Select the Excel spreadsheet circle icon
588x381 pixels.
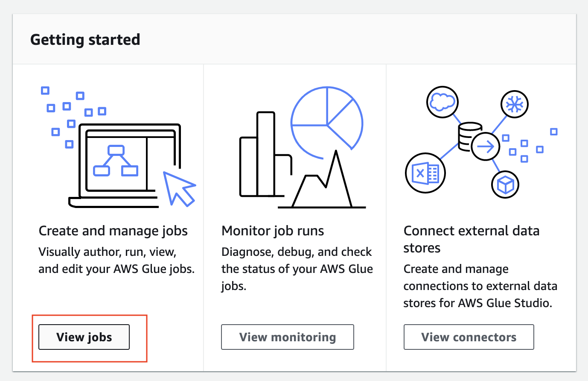click(x=425, y=173)
